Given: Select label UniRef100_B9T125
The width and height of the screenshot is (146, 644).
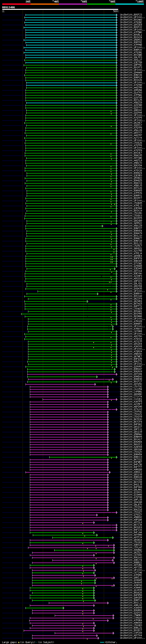Looking at the screenshot, I should pyautogui.click(x=131, y=100).
